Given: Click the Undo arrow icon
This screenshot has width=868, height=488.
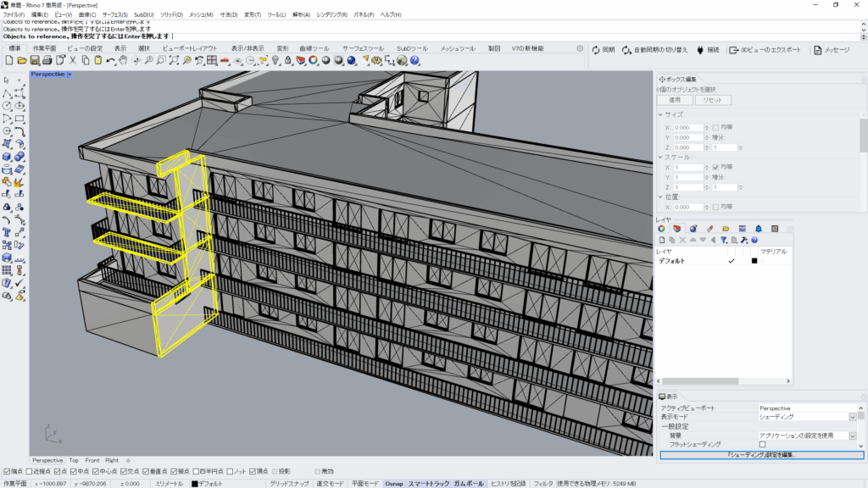Looking at the screenshot, I should (110, 61).
